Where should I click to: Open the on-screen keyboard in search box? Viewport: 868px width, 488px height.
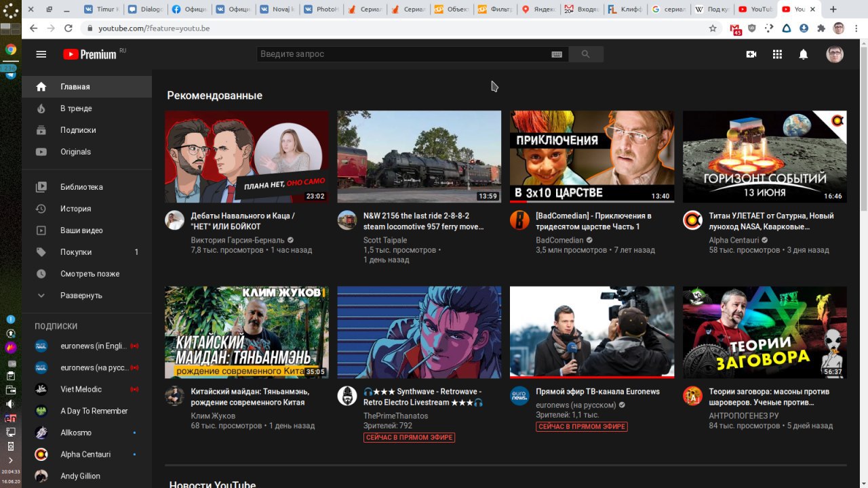pos(557,54)
